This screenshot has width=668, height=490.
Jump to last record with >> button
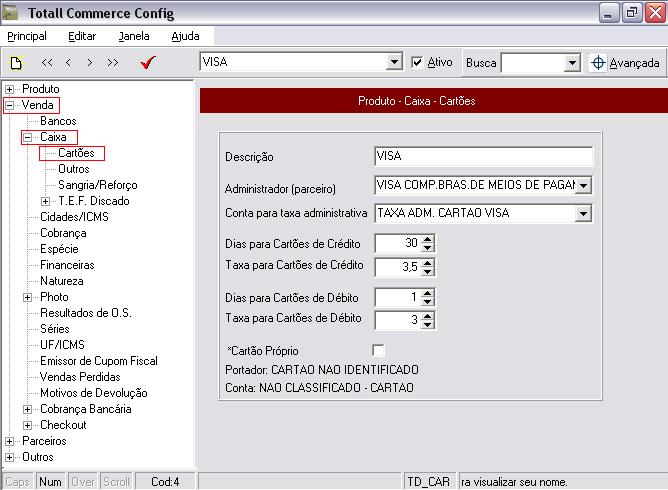tap(112, 63)
